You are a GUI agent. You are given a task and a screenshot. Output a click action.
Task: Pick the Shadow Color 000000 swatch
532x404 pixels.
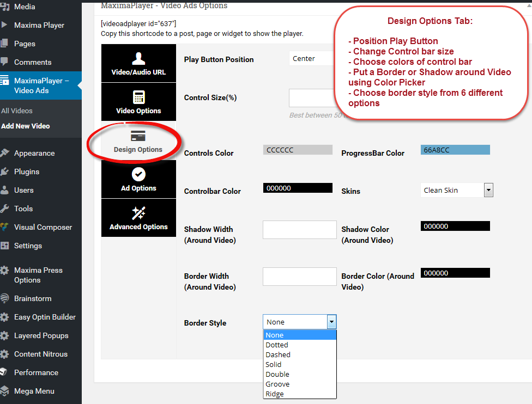(x=455, y=226)
